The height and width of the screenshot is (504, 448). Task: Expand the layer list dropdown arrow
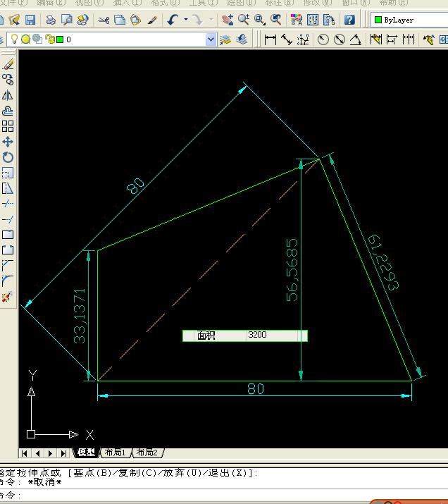(211, 40)
